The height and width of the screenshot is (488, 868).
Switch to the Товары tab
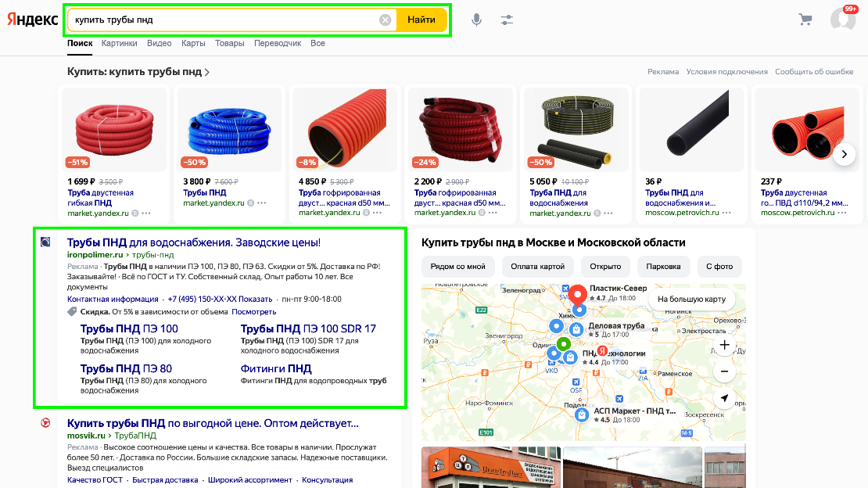point(230,43)
